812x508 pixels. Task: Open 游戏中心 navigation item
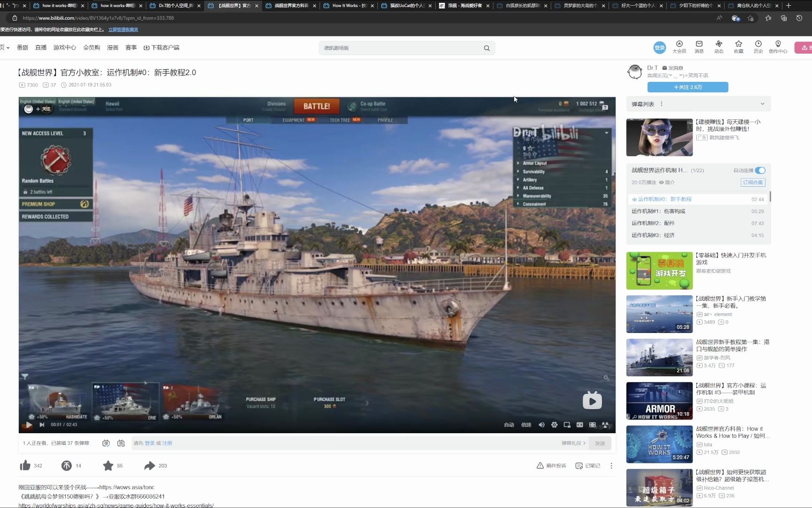tap(64, 48)
